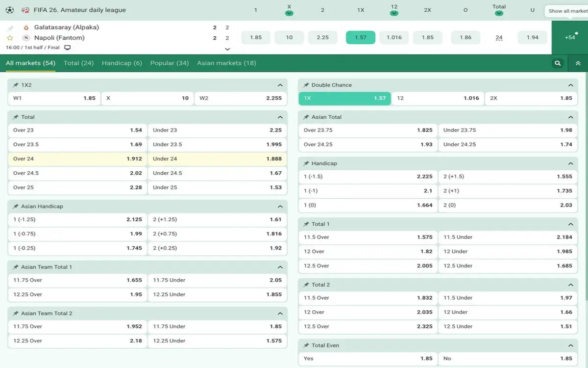Select Asian Team Total 2 12.25 Over
This screenshot has height=368, width=588.
[77, 341]
